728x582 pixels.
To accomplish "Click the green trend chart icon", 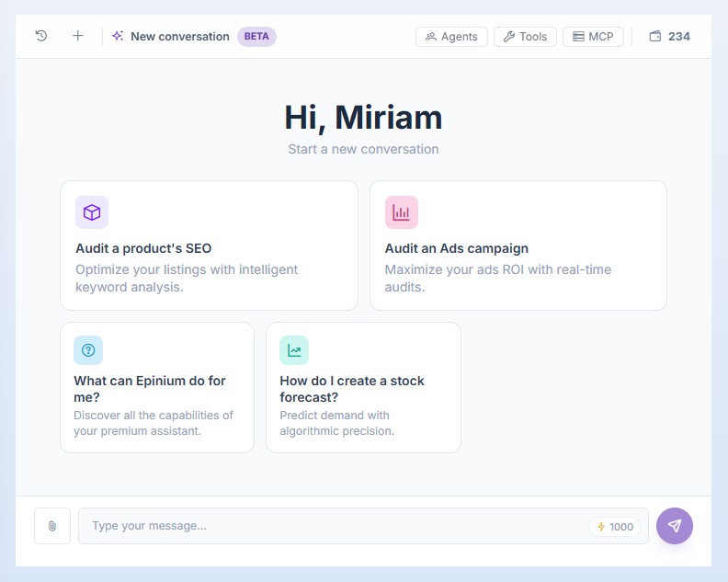I will point(294,350).
